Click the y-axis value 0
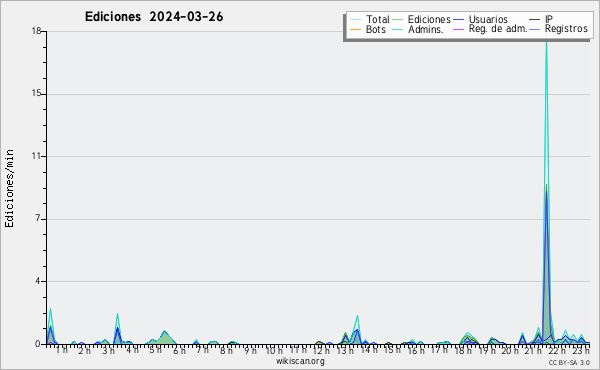This screenshot has height=370, width=600. click(38, 344)
